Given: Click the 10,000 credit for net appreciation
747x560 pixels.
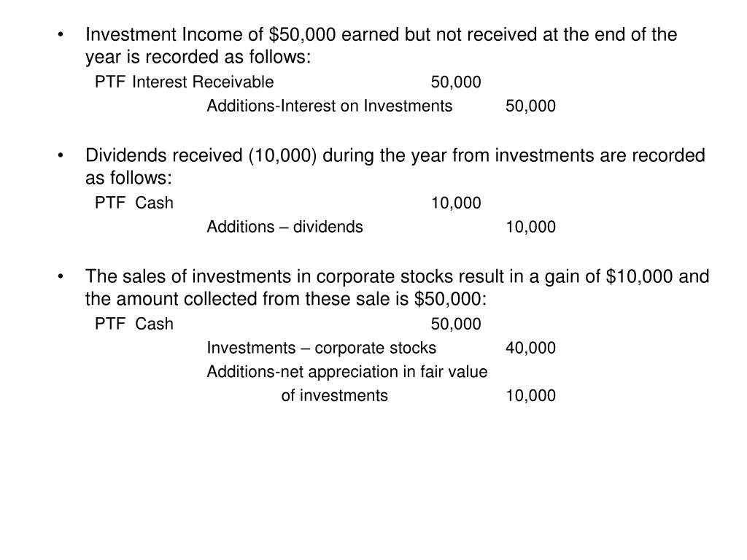Looking at the screenshot, I should 531,396.
